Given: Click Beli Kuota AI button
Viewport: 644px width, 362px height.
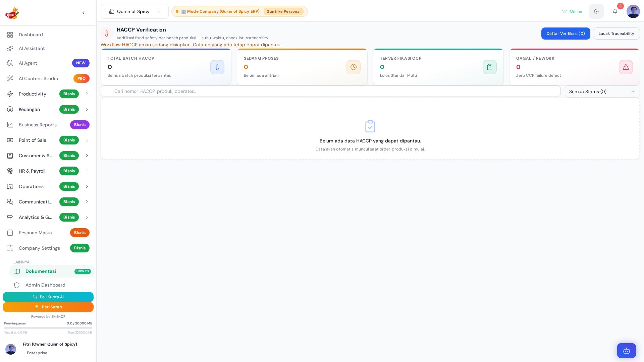Looking at the screenshot, I should pyautogui.click(x=48, y=297).
